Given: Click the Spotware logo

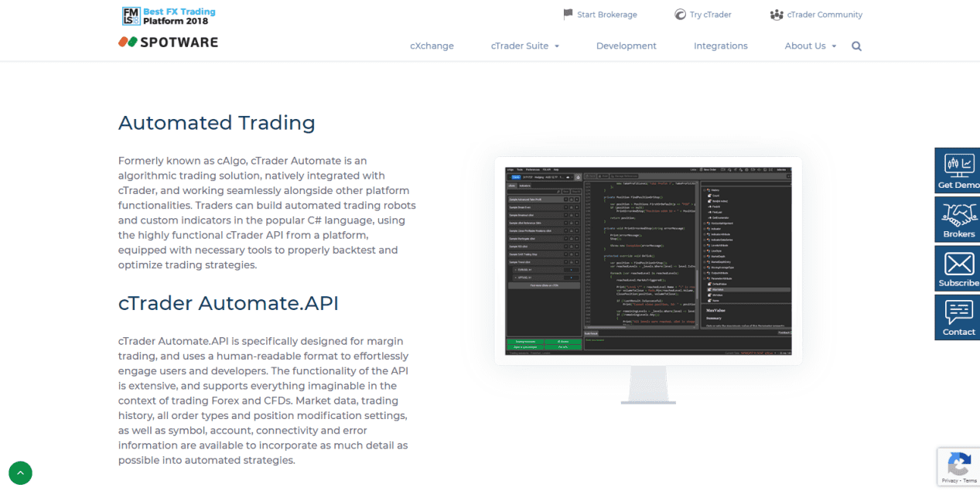Looking at the screenshot, I should pos(168,43).
